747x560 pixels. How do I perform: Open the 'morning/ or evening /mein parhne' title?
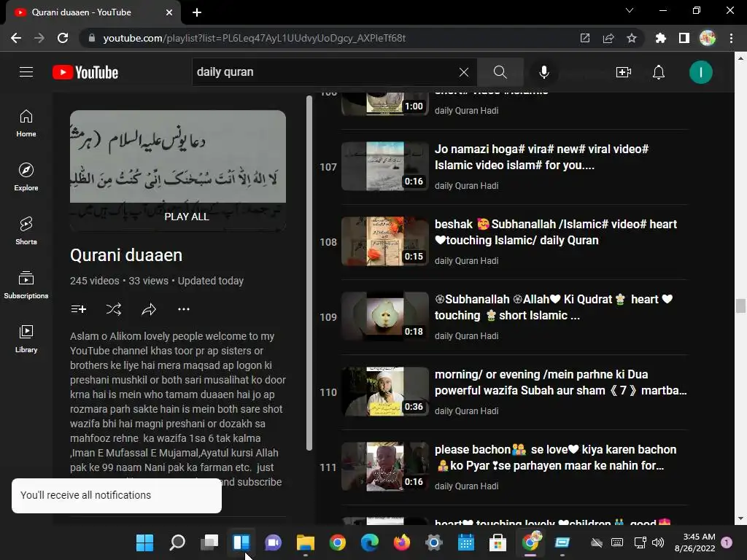point(561,383)
